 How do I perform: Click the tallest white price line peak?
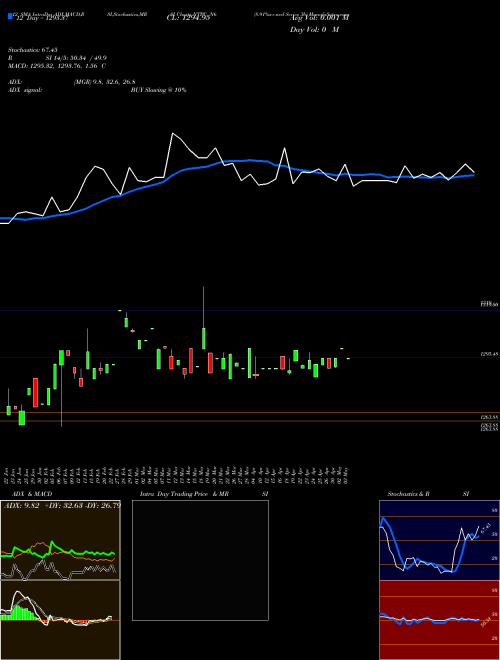point(172,133)
